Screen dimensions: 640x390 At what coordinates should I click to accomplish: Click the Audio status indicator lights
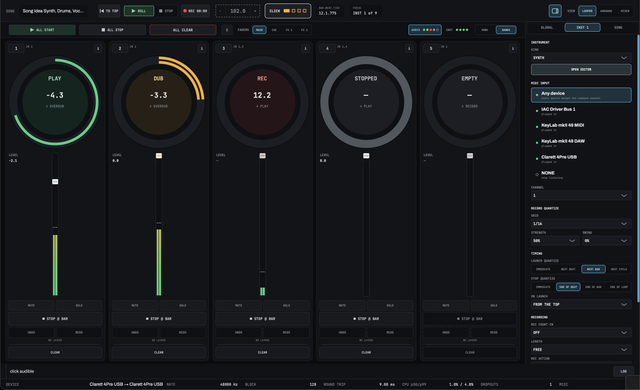[425, 30]
